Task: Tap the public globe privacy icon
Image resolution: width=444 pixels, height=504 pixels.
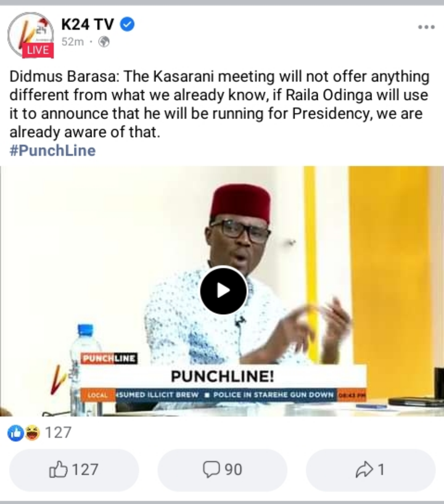Action: coord(104,42)
